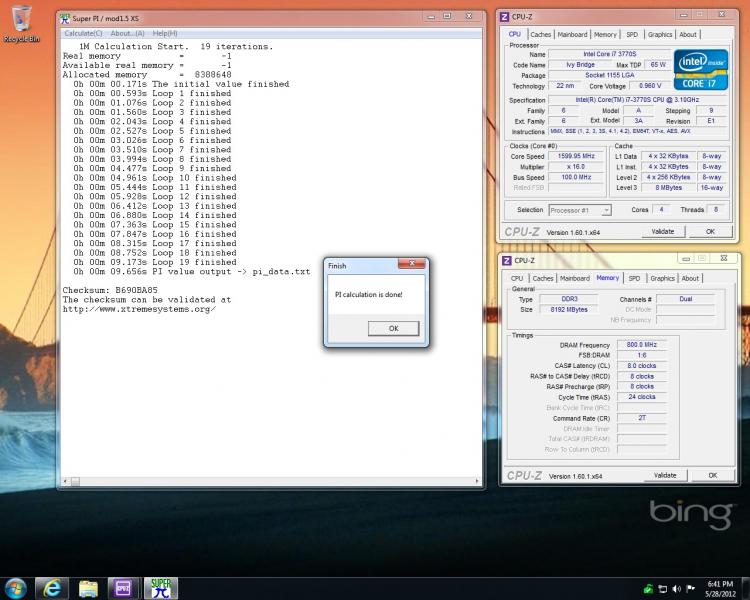Click the volume speaker tray icon
Viewport: 750px width, 600px height.
[x=676, y=589]
